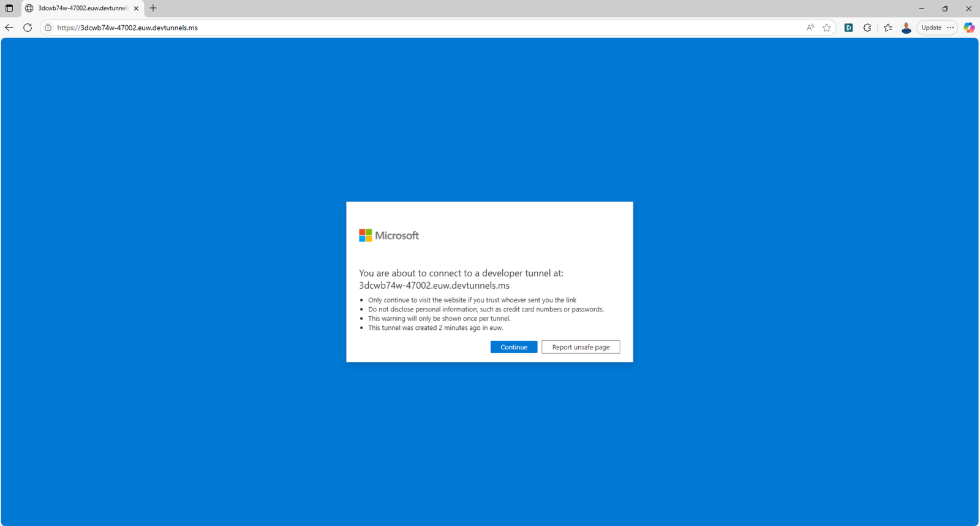Click Report unsafe page button
Viewport: 980px width, 526px height.
[x=581, y=347]
